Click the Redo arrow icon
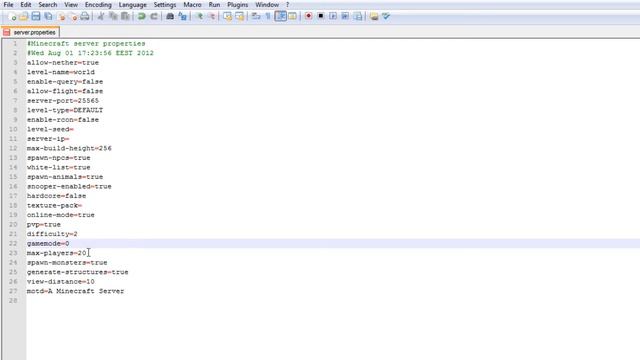 [153, 16]
